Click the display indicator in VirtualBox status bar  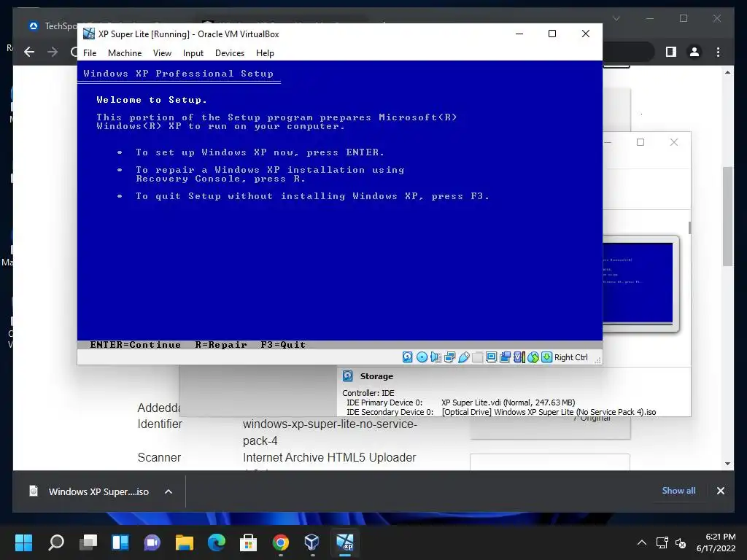(491, 357)
